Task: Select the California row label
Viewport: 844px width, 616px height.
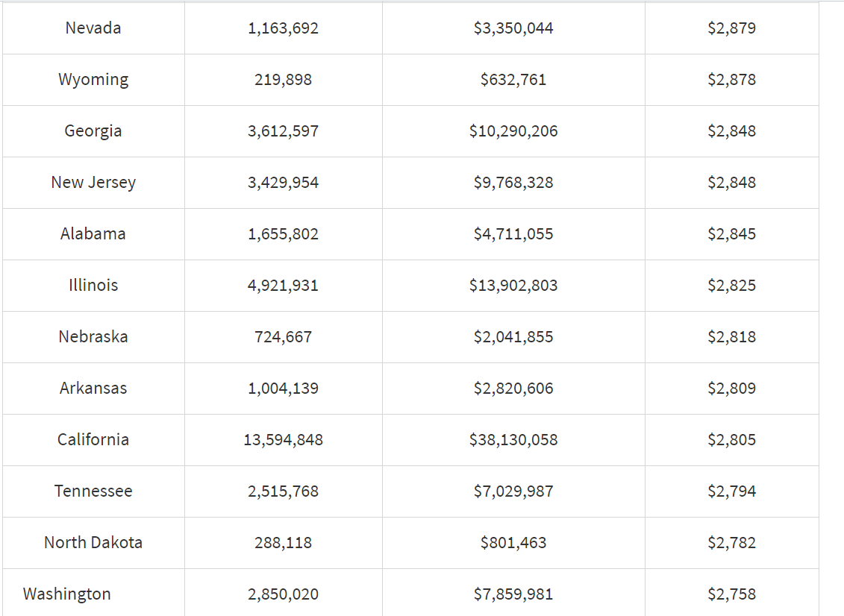Action: point(93,439)
